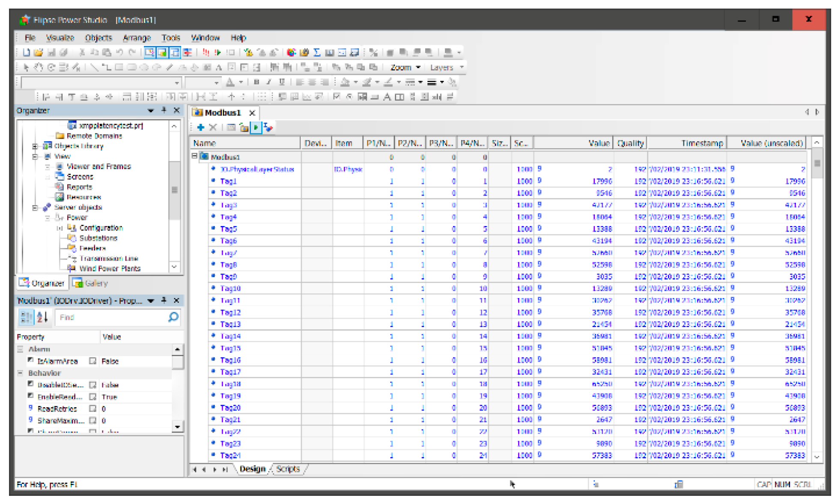Pin the Organizer panel
838x504 pixels.
(x=164, y=110)
